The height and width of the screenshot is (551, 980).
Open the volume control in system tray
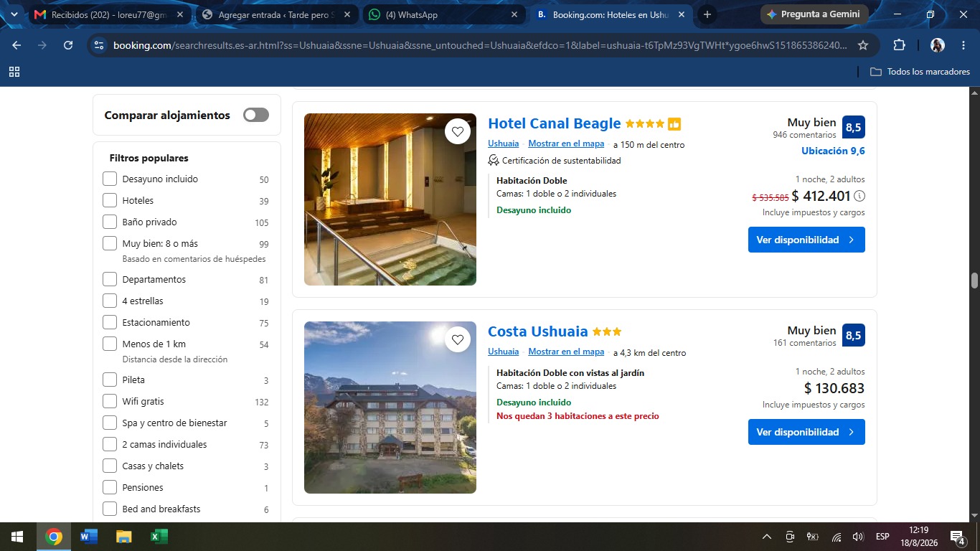(x=857, y=537)
